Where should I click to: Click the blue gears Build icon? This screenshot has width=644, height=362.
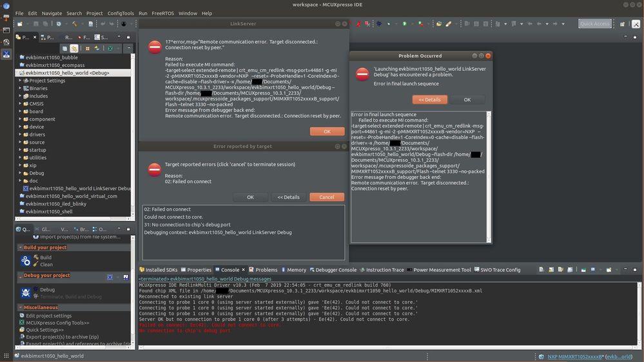26,261
